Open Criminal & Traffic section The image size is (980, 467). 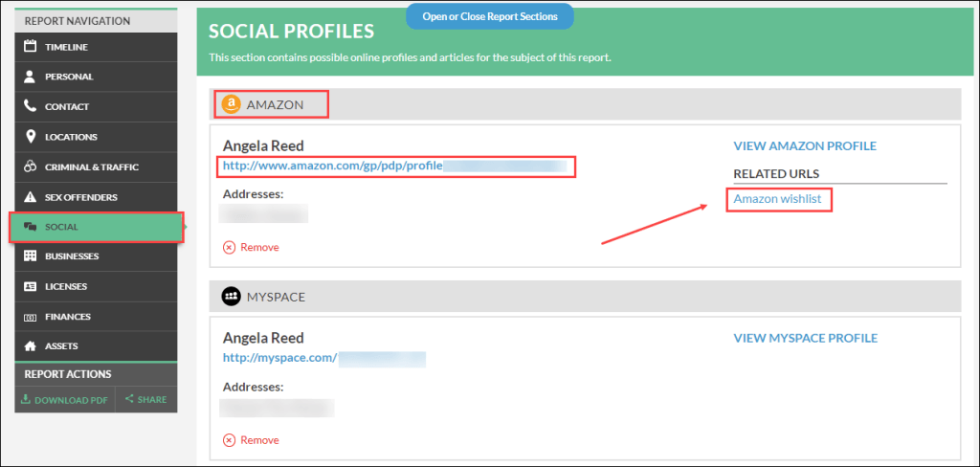pyautogui.click(x=97, y=167)
